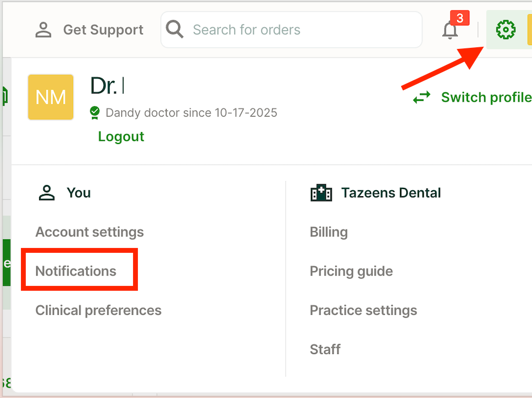532x398 pixels.
Task: Click the Logout link
Action: tap(121, 136)
